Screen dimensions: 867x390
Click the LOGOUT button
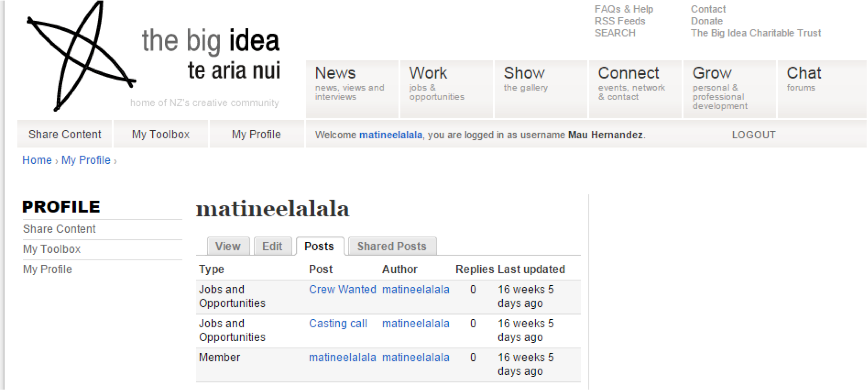[x=754, y=135]
